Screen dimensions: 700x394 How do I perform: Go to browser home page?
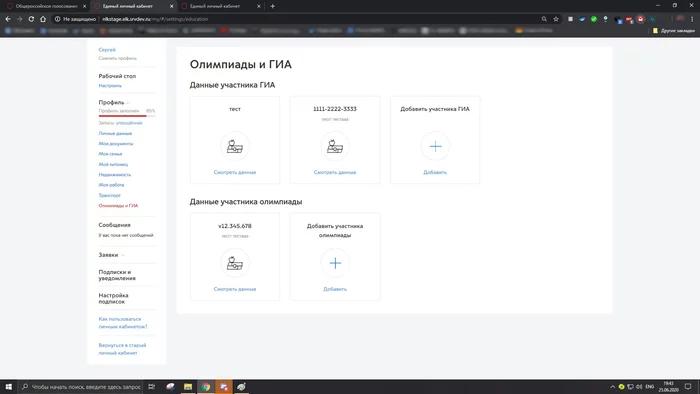[x=43, y=19]
